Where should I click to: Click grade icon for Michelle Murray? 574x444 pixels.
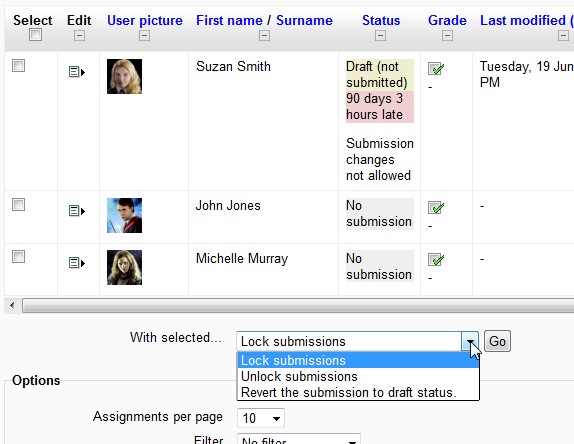(436, 260)
